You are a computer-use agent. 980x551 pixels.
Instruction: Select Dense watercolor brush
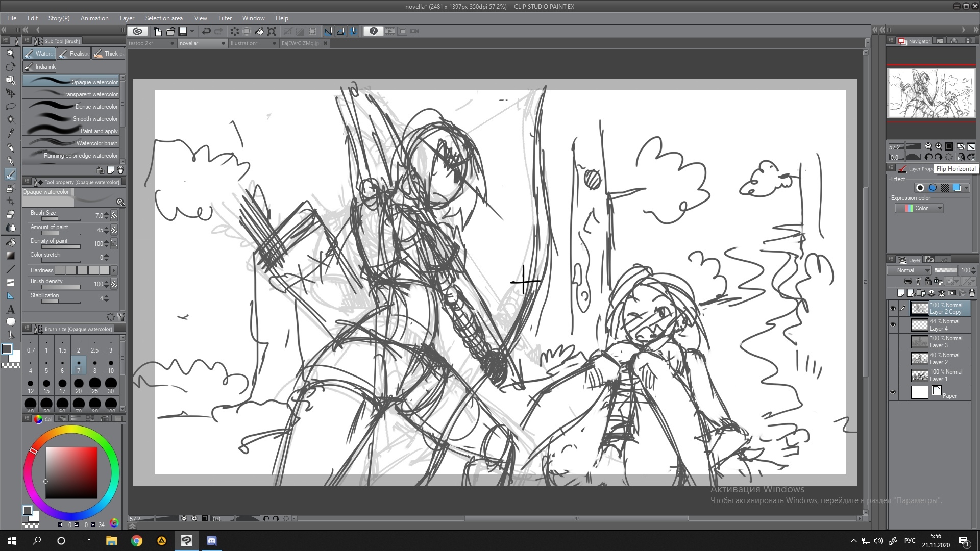tap(71, 107)
